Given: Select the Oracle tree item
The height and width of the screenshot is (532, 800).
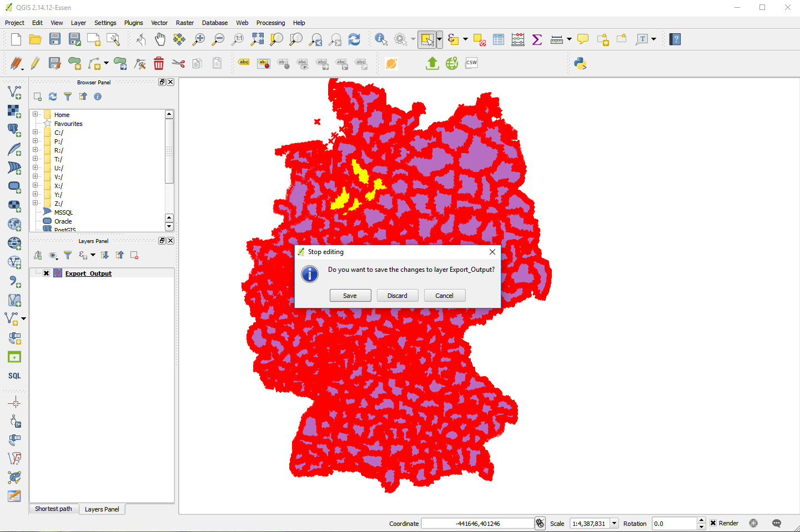Looking at the screenshot, I should click(x=63, y=221).
